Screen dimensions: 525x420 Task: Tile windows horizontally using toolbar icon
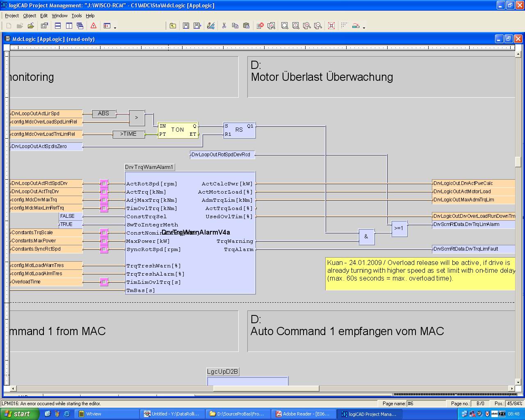point(58,26)
